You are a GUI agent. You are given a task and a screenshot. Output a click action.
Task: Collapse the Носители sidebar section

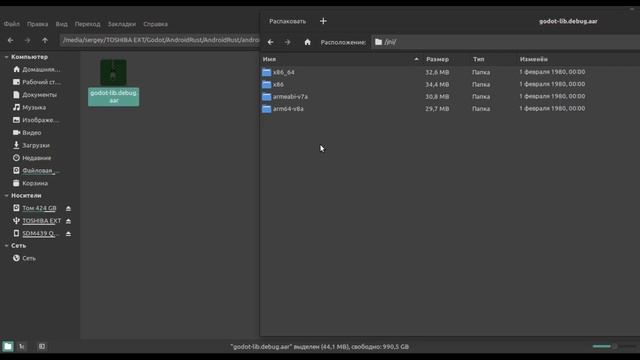tap(6, 196)
